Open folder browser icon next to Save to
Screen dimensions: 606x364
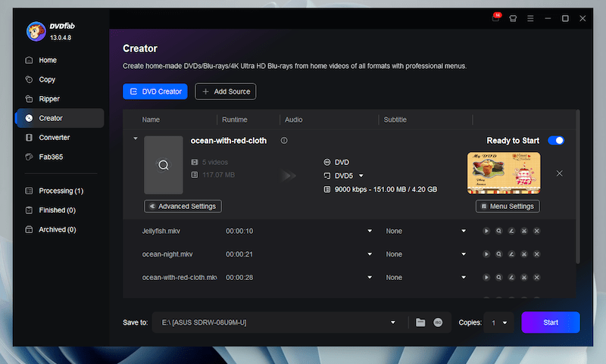tap(420, 322)
